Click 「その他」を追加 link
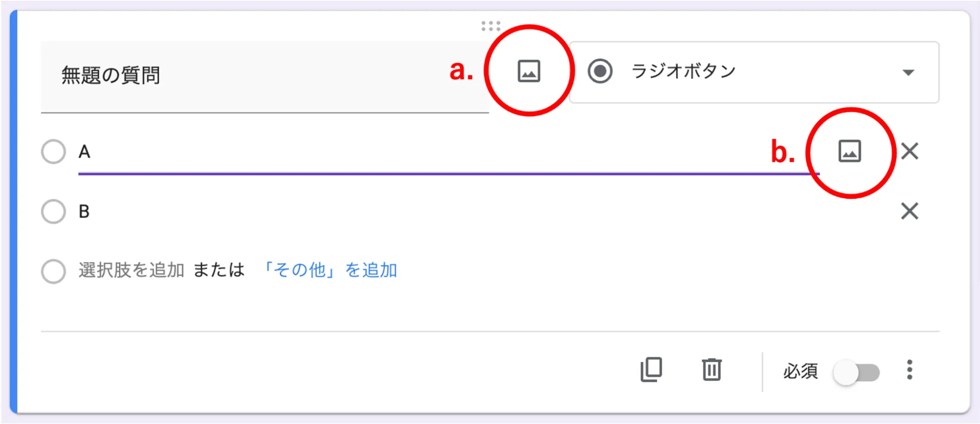This screenshot has height=424, width=980. 329,270
